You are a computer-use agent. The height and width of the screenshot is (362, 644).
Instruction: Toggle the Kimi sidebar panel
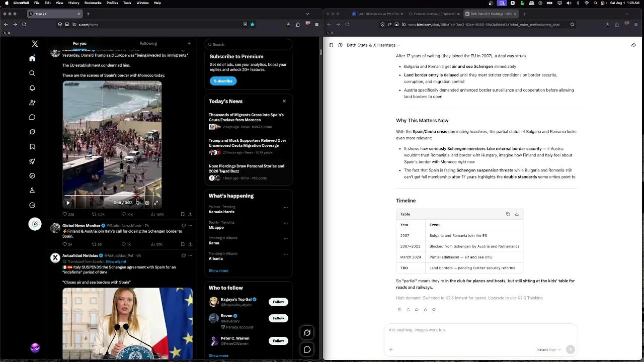pyautogui.click(x=331, y=45)
